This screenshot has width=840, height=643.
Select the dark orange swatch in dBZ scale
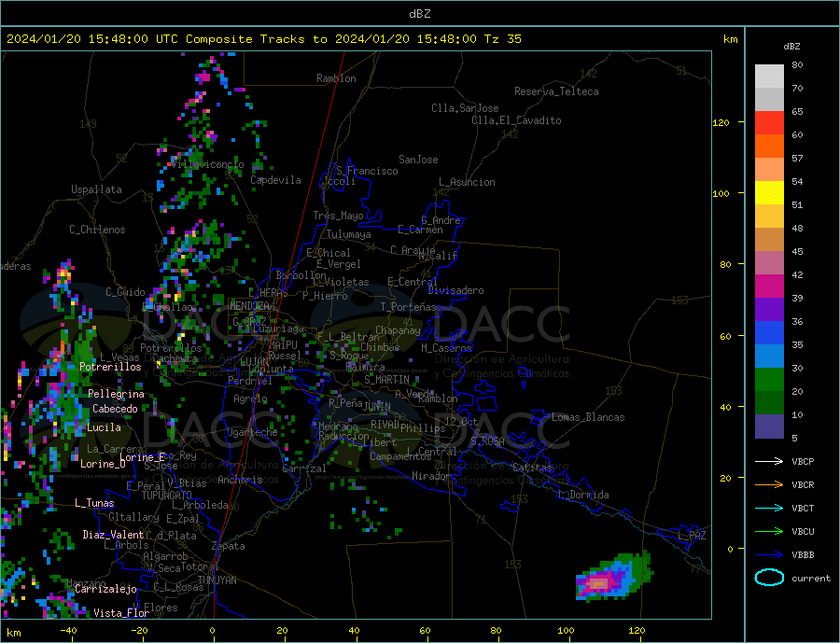coord(769,147)
